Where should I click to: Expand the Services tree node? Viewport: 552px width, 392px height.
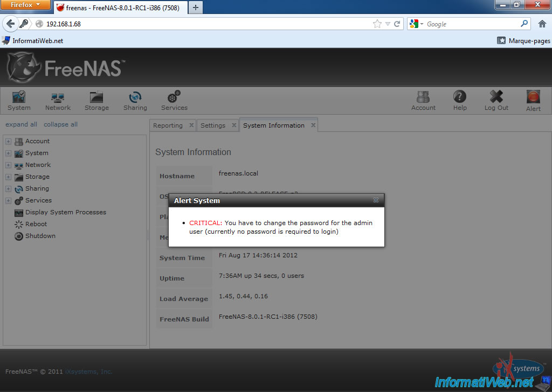pos(9,201)
